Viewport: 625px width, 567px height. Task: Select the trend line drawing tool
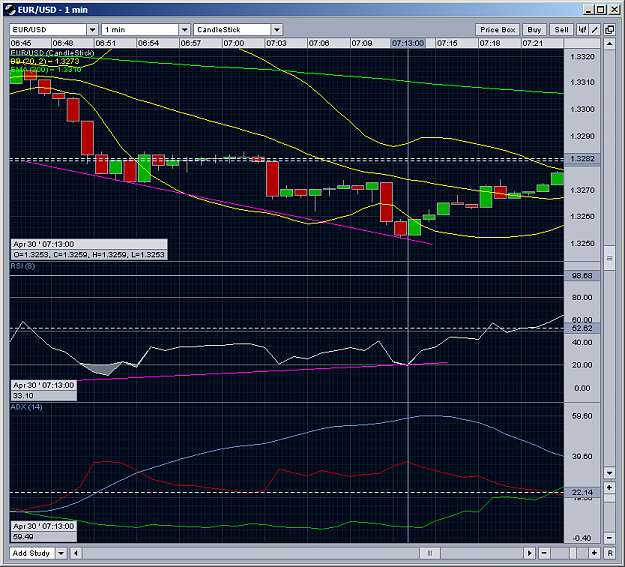tap(595, 30)
